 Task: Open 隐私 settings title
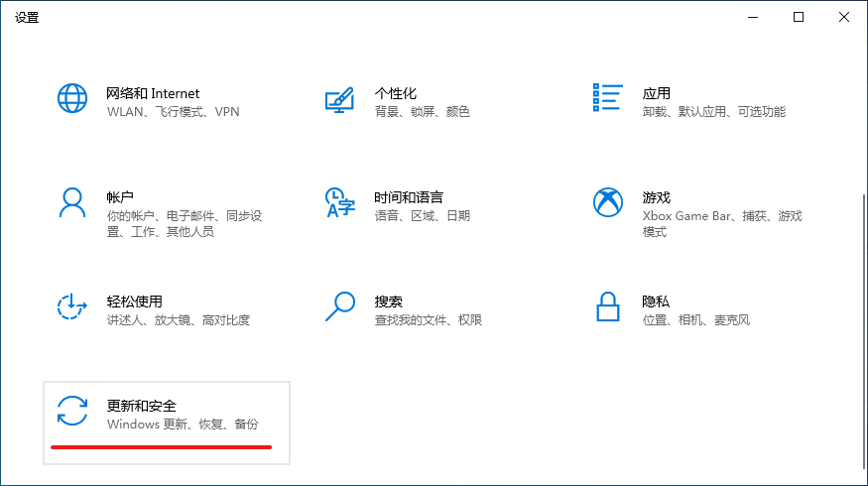[656, 302]
